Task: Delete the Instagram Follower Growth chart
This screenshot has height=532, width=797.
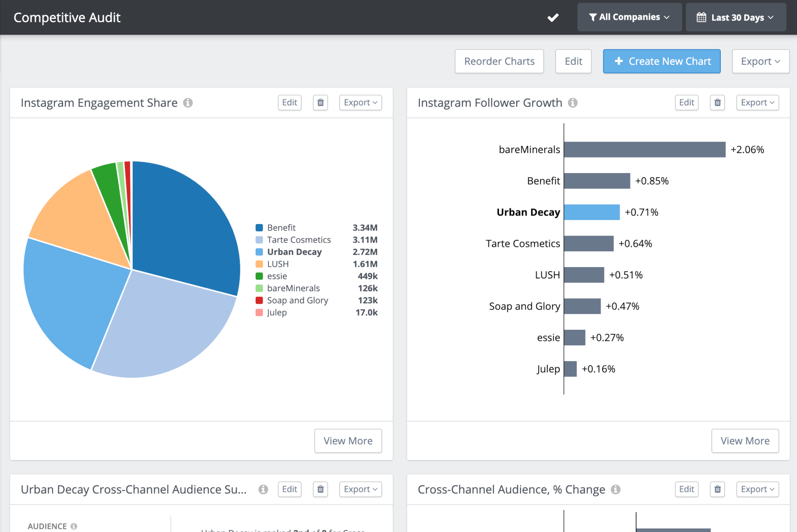Action: (x=717, y=103)
